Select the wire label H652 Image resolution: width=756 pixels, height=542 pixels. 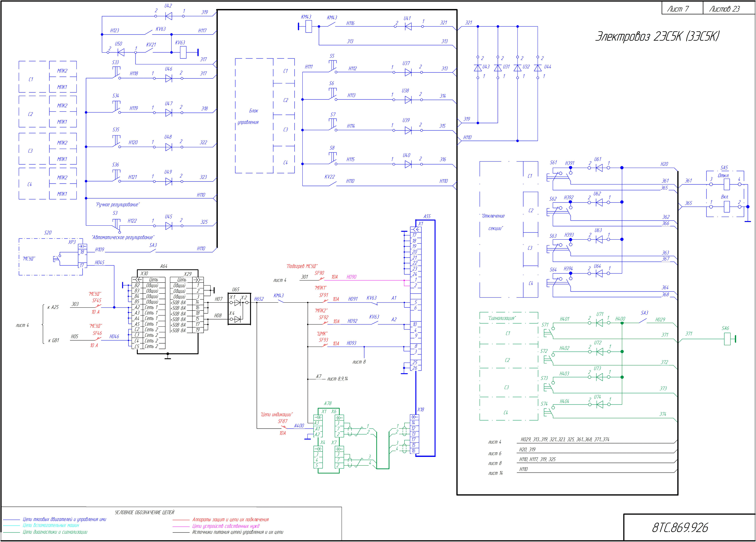point(259,299)
